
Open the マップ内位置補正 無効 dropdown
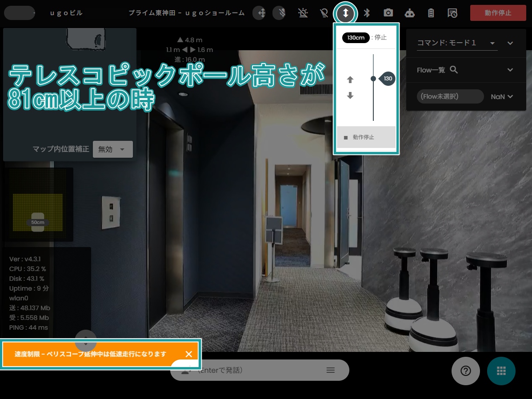coord(112,149)
